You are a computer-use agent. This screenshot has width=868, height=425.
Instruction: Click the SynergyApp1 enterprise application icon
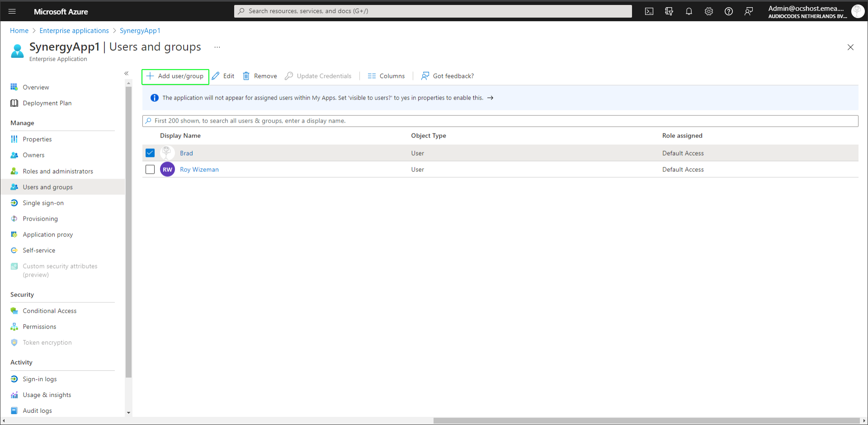pos(17,51)
